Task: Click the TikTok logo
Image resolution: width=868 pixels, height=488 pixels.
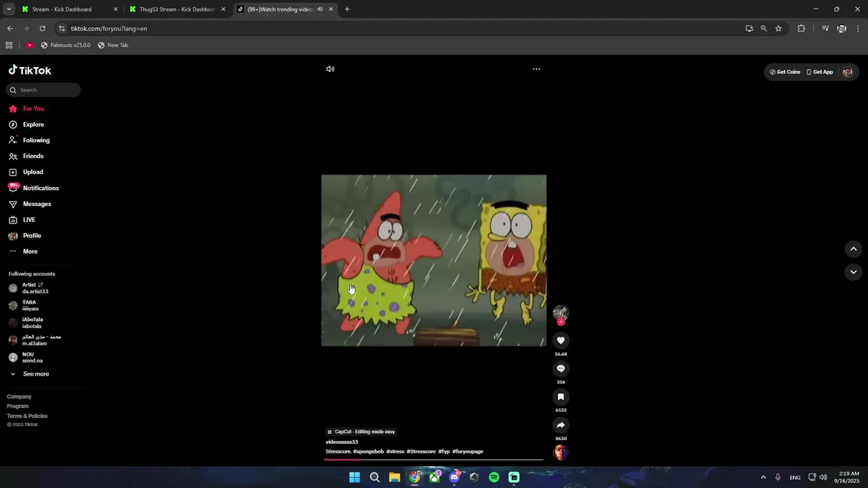Action: click(30, 70)
